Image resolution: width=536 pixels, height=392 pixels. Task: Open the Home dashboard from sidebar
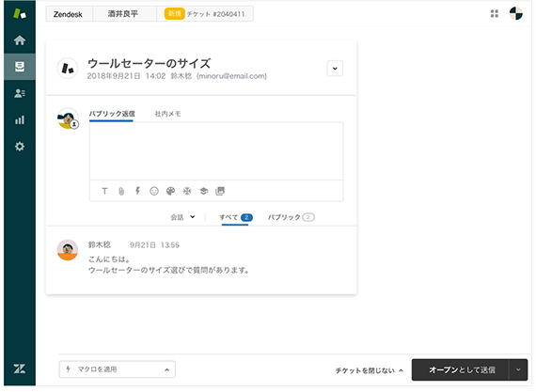click(20, 40)
